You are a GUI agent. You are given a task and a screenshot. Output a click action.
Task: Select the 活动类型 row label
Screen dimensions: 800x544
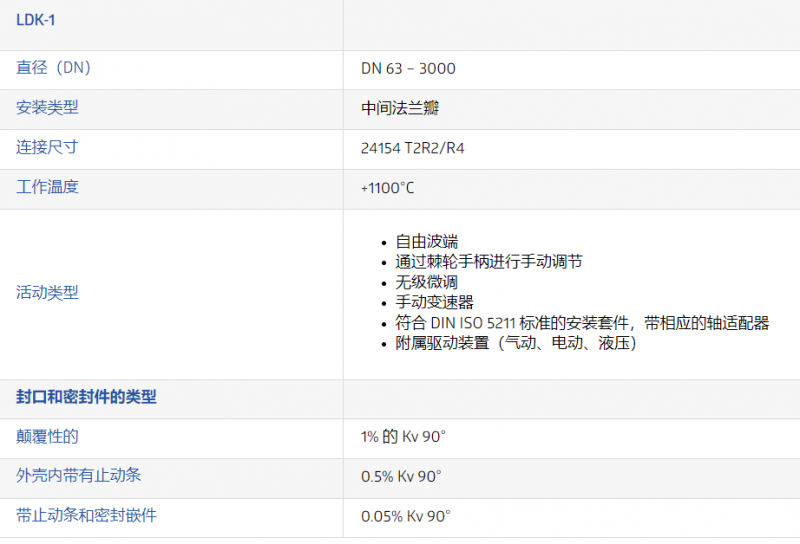point(47,293)
